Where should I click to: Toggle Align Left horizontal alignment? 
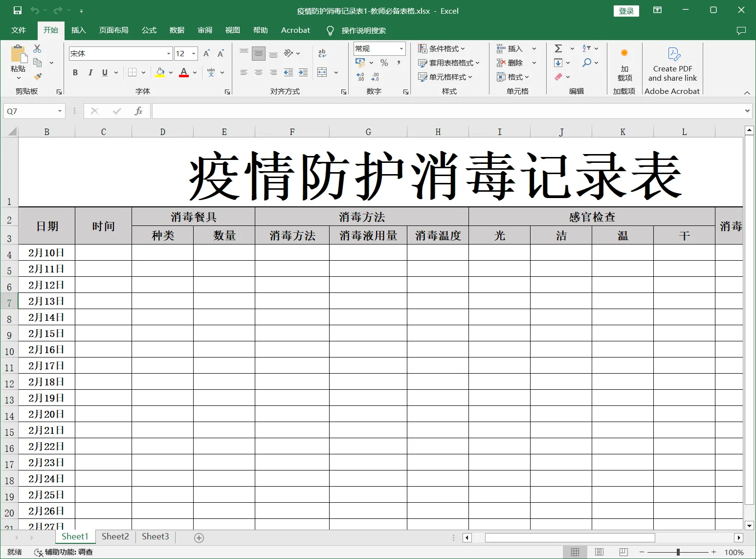click(x=244, y=72)
